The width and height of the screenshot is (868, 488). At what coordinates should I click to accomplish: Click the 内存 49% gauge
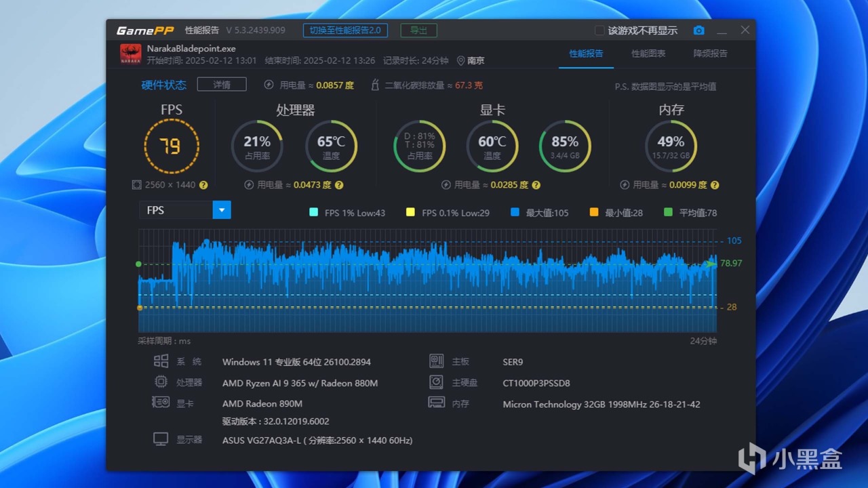[x=671, y=146]
